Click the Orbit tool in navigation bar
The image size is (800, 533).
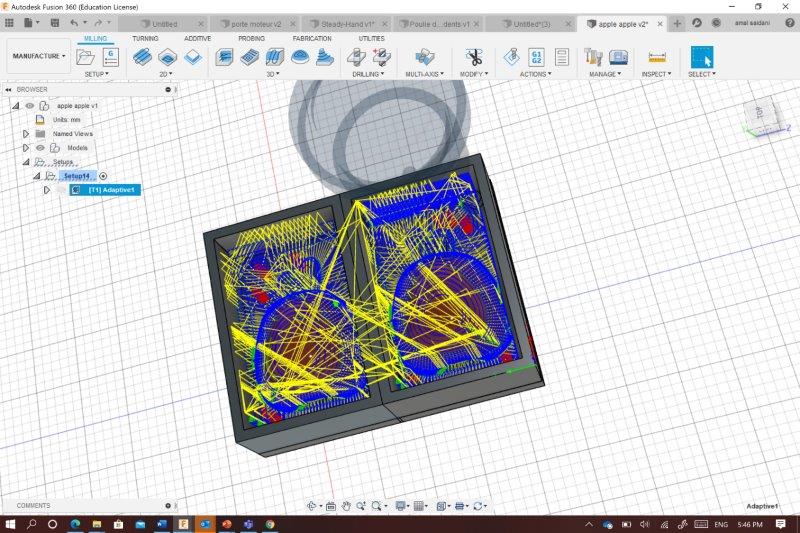(x=311, y=506)
